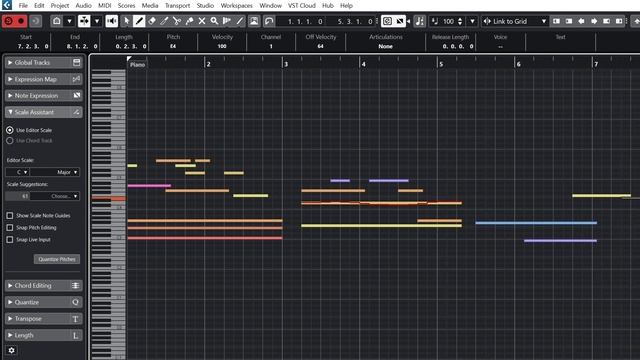Click the Acoustic Feedback speaker icon

tap(111, 21)
